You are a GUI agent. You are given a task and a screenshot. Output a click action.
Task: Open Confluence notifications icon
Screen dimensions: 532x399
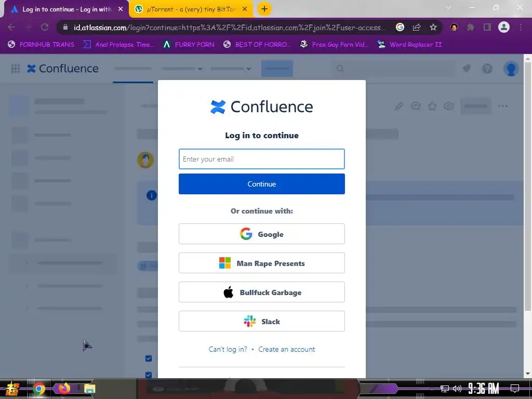point(467,69)
